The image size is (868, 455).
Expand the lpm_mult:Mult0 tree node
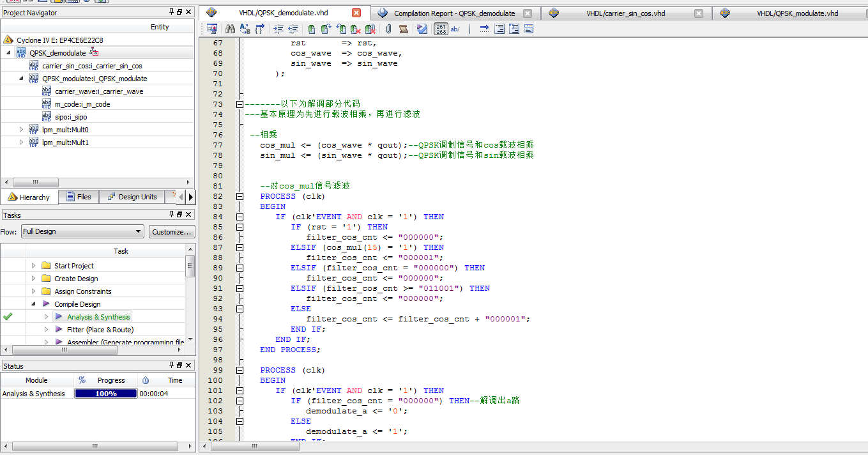21,130
